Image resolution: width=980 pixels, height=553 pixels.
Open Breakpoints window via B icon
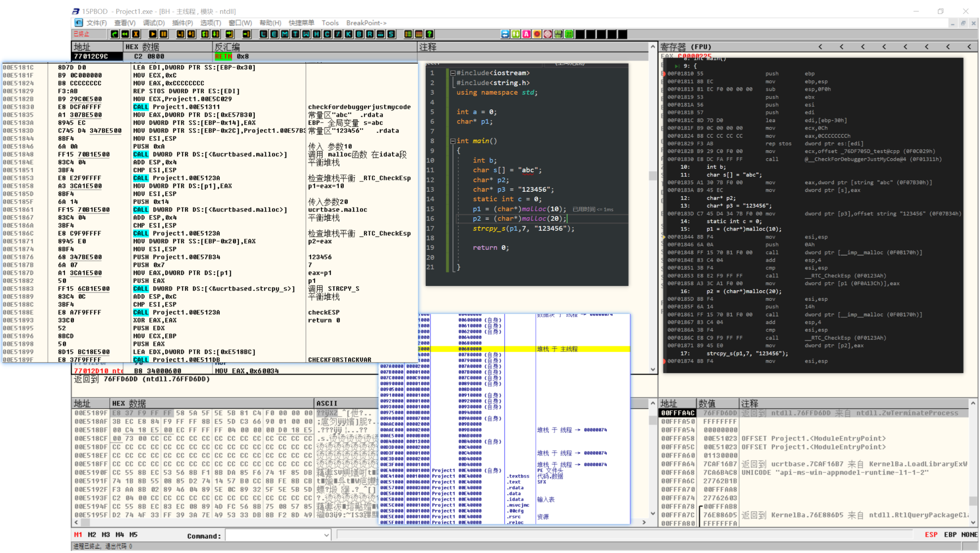pos(359,34)
